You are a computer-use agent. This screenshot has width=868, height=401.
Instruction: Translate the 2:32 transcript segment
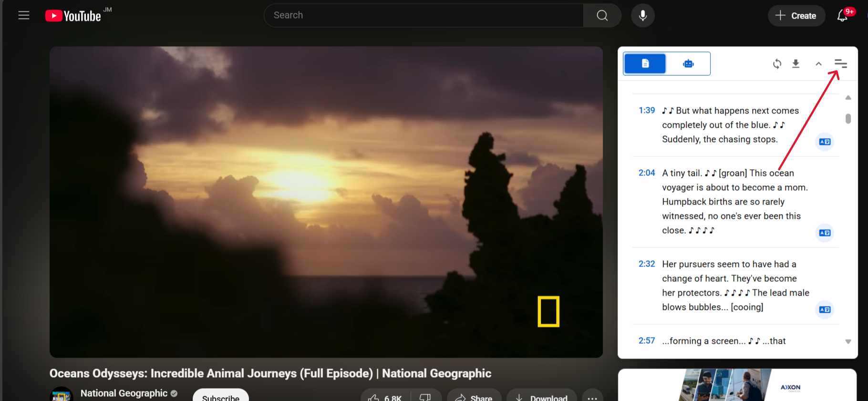[x=825, y=309]
